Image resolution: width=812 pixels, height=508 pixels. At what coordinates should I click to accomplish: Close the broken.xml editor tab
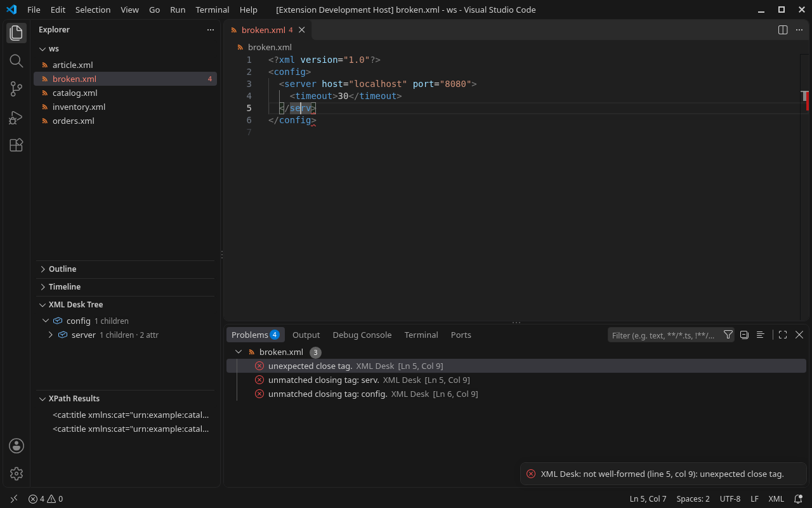pyautogui.click(x=302, y=30)
